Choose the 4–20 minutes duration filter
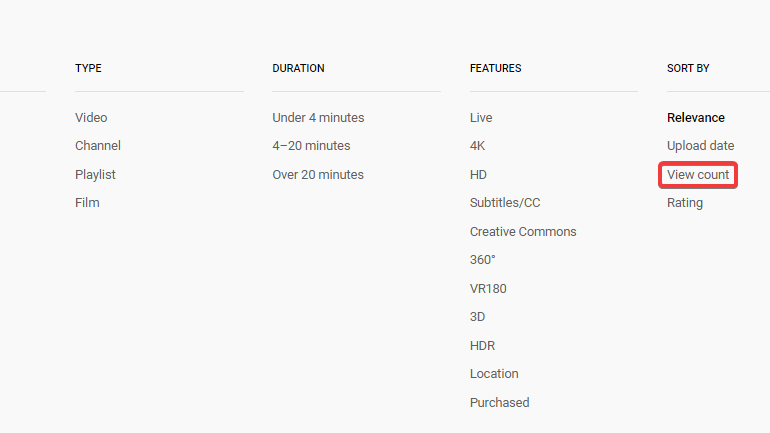The image size is (770, 433). [x=311, y=146]
